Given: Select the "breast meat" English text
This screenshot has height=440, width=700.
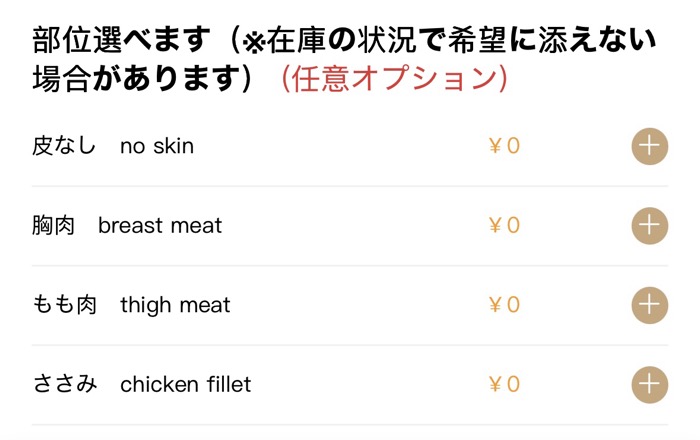Looking at the screenshot, I should 160,225.
